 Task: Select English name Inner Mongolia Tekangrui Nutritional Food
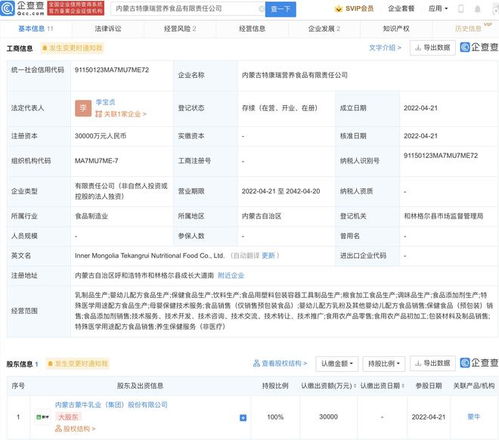pos(149,256)
